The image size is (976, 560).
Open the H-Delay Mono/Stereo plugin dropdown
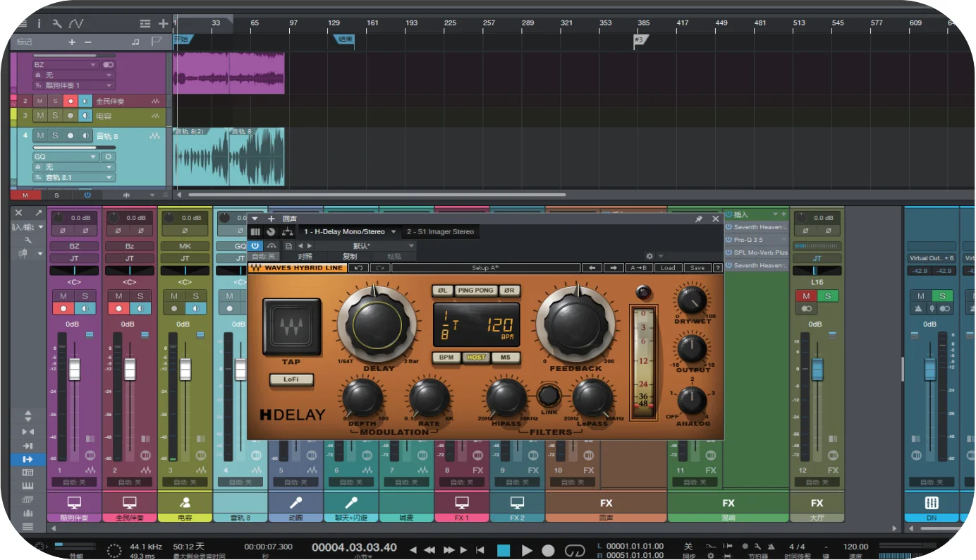pos(394,232)
